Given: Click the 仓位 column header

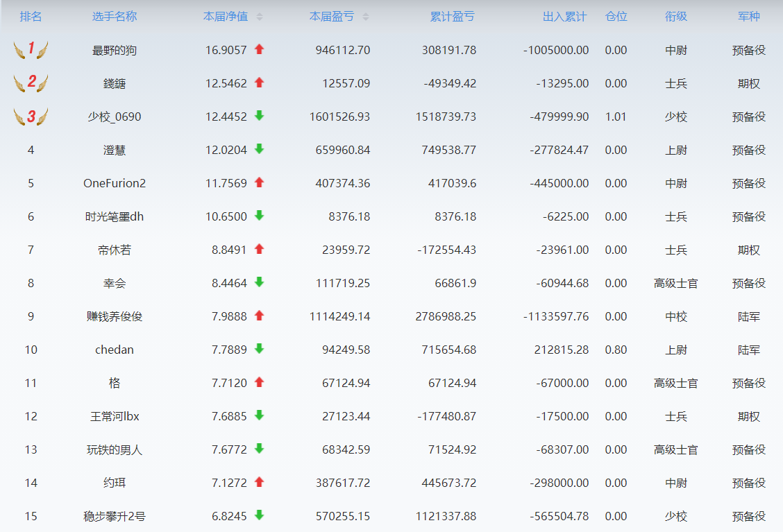Looking at the screenshot, I should pyautogui.click(x=616, y=17).
